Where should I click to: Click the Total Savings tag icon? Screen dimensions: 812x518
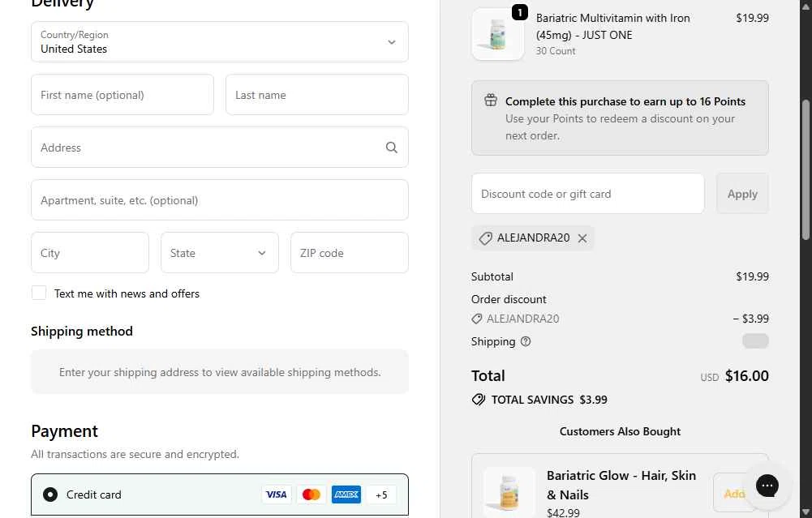(479, 400)
